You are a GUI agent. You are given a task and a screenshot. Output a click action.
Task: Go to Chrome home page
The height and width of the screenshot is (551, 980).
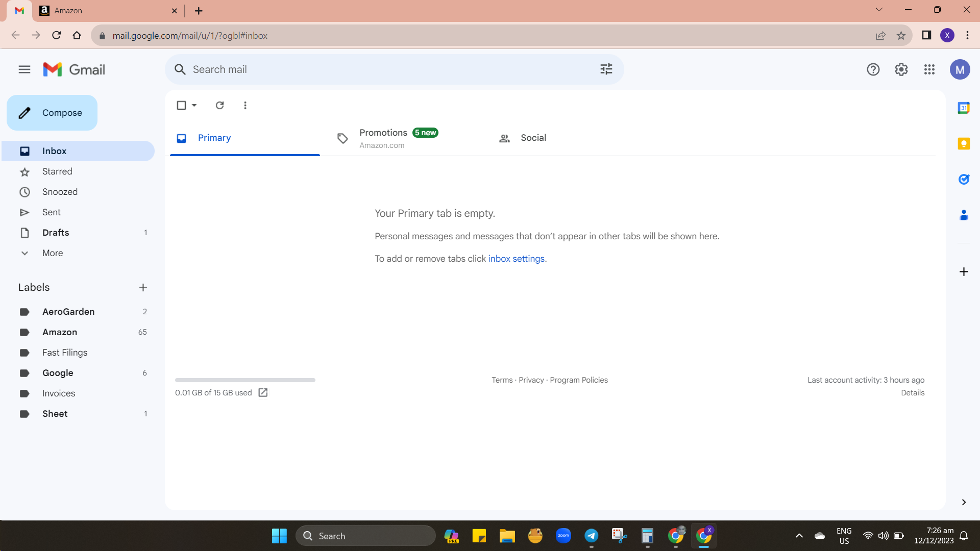click(77, 36)
